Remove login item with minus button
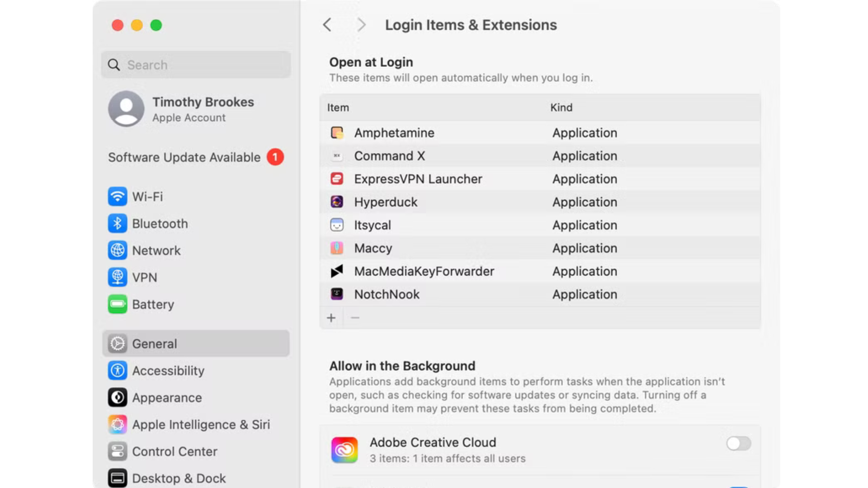This screenshot has height=488, width=868. pyautogui.click(x=355, y=318)
